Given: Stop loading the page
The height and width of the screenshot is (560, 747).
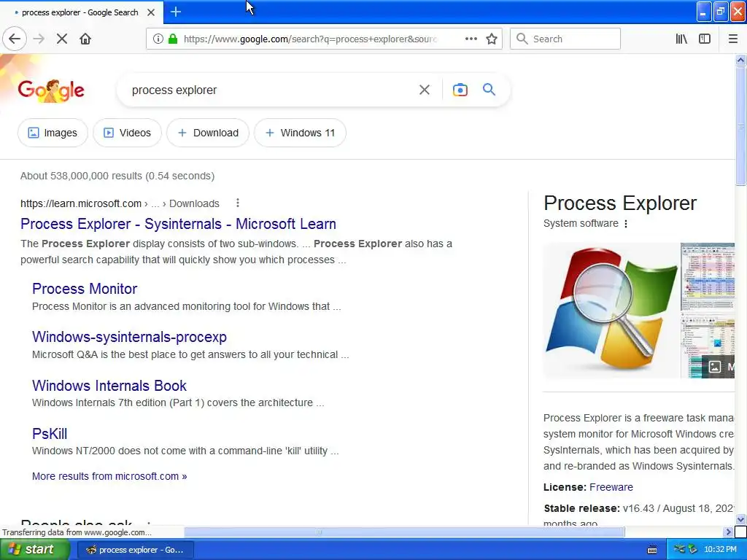Looking at the screenshot, I should coord(62,39).
